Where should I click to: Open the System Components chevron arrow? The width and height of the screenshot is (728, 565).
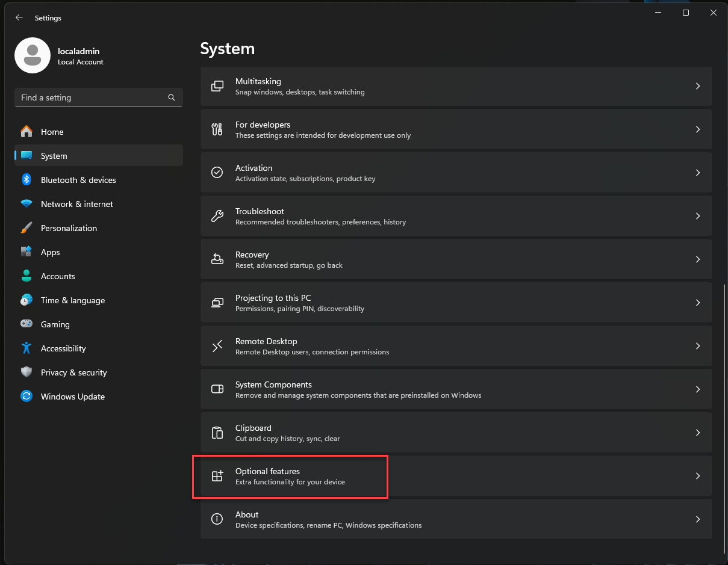pos(698,389)
